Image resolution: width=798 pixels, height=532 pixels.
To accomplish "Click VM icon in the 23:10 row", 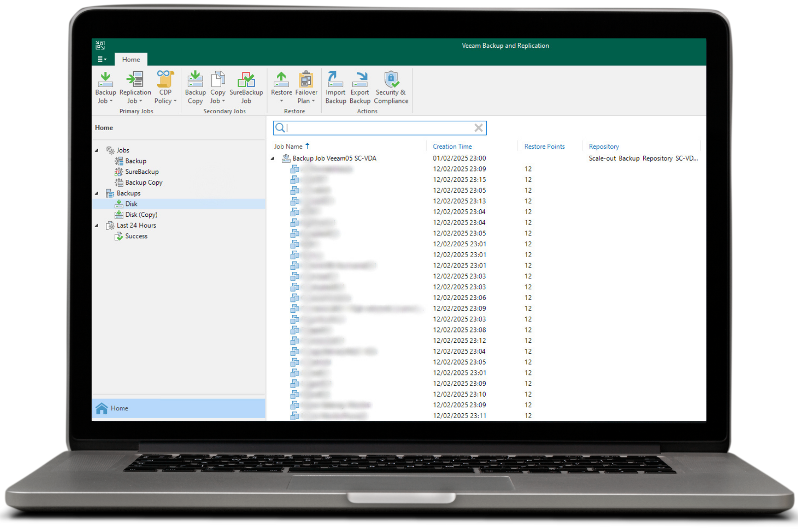I will [295, 395].
